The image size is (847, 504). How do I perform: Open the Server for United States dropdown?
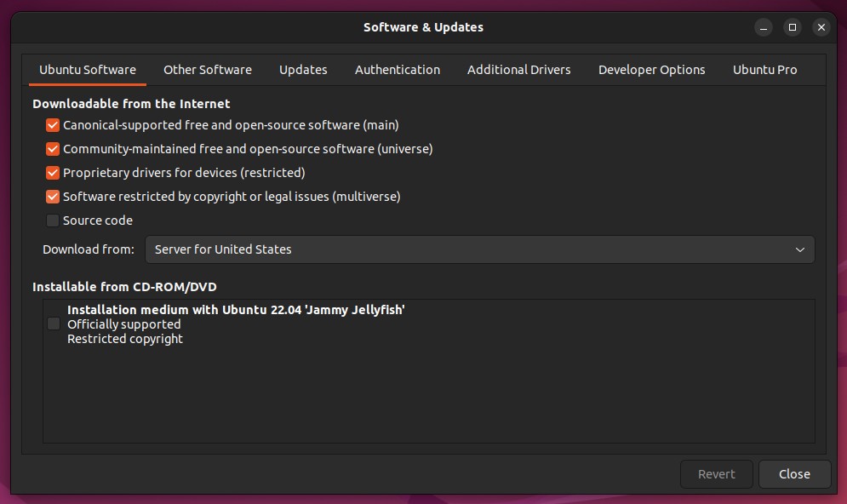[479, 249]
